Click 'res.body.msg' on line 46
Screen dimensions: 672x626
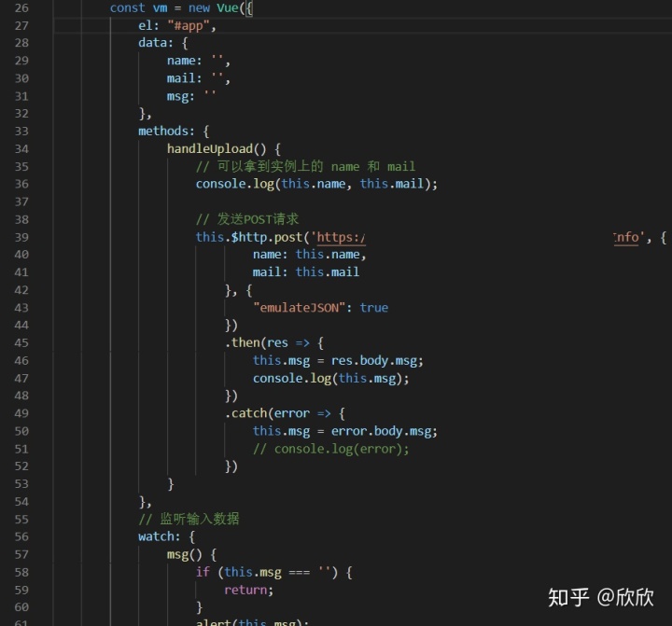point(373,361)
